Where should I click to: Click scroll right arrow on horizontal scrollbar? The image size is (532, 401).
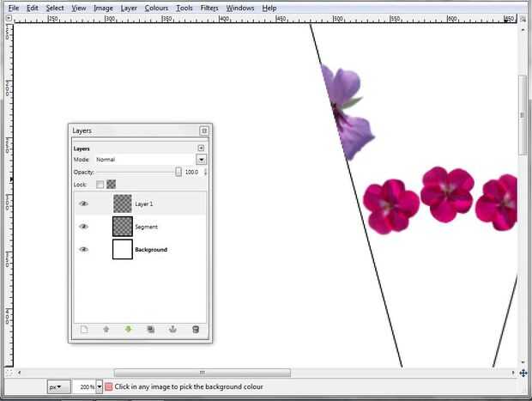coord(513,373)
